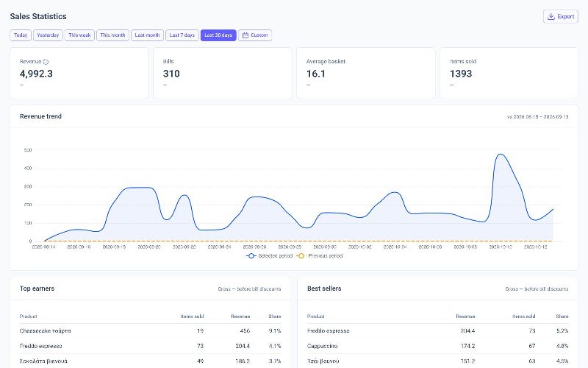Click the comparison date range label
This screenshot has height=368, width=588.
538,117
